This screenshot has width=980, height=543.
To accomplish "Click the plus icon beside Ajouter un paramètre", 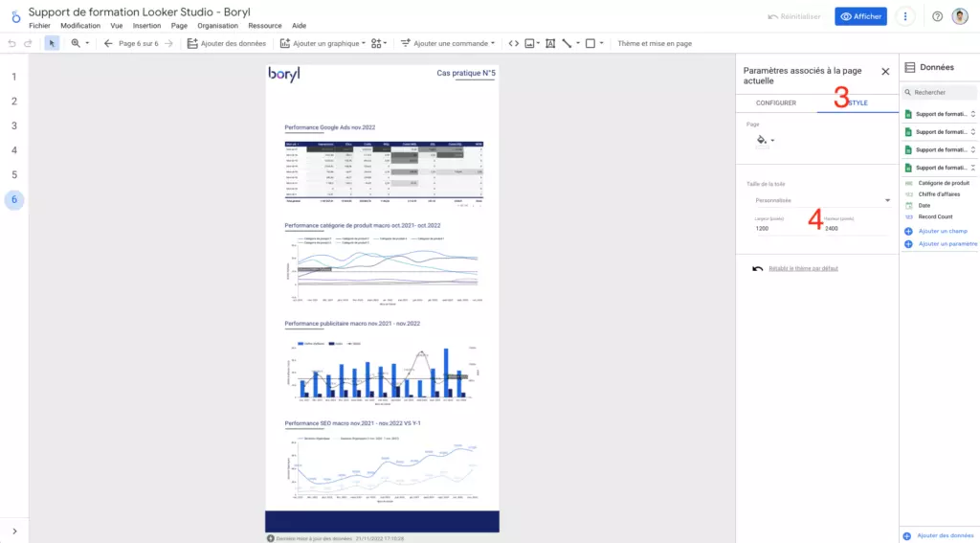I will click(x=909, y=244).
